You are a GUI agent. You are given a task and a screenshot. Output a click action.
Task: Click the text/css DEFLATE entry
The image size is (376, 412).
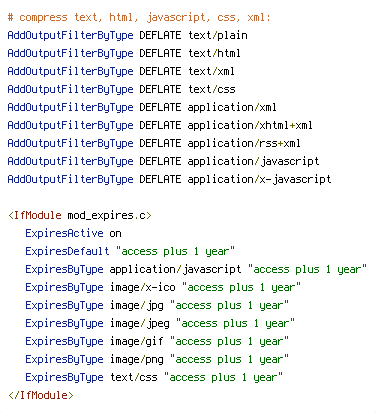point(121,89)
